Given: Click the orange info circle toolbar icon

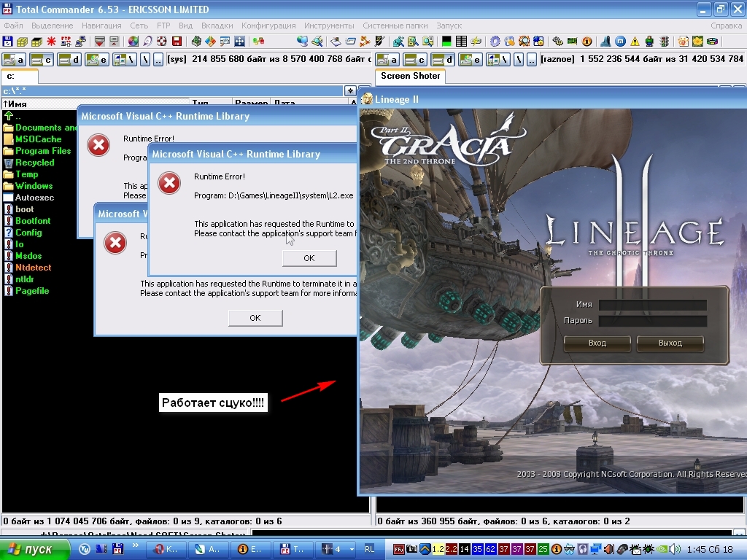Looking at the screenshot, I should 587,42.
